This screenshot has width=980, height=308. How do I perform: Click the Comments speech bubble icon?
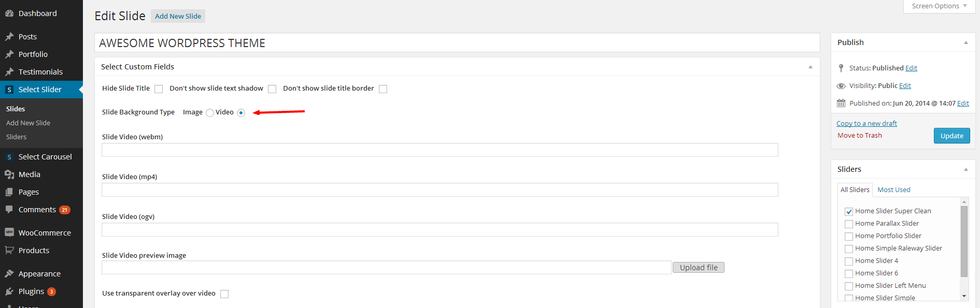click(x=9, y=210)
